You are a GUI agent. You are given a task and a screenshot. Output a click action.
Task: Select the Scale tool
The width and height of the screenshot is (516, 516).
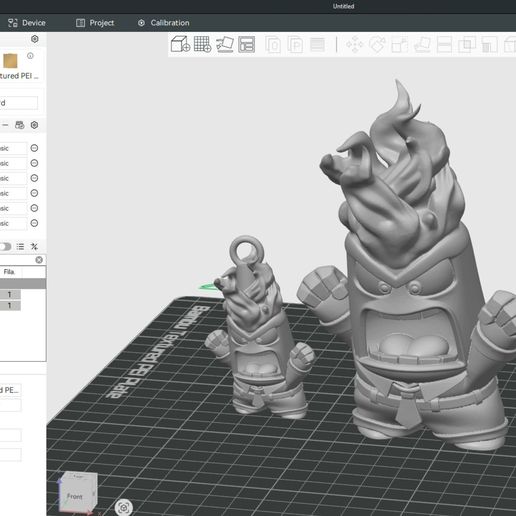399,45
